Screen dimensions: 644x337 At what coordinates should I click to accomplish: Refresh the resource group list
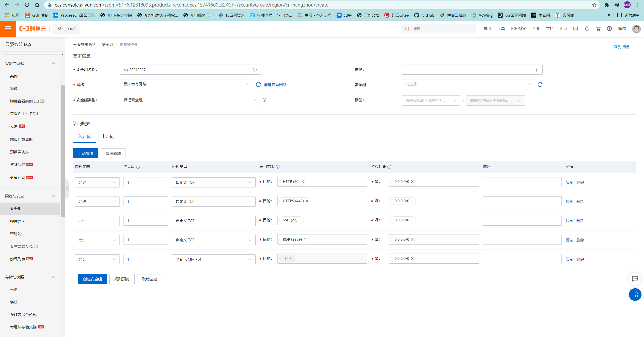(540, 84)
